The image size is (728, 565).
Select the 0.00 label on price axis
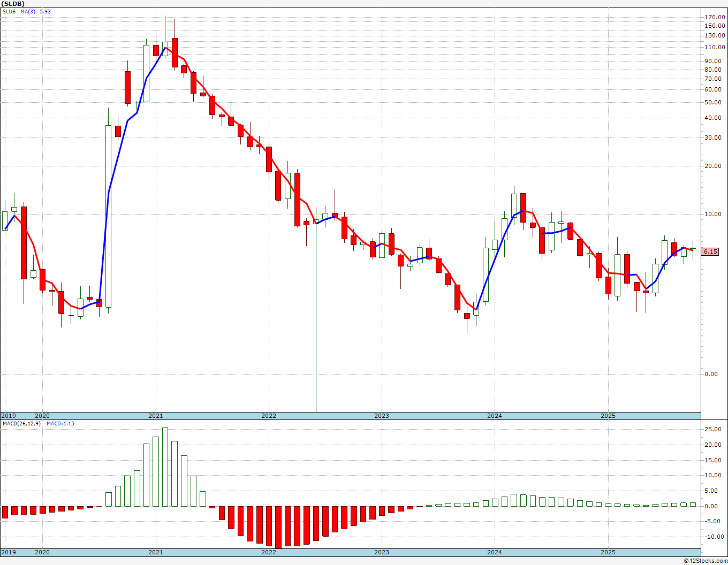(711, 374)
